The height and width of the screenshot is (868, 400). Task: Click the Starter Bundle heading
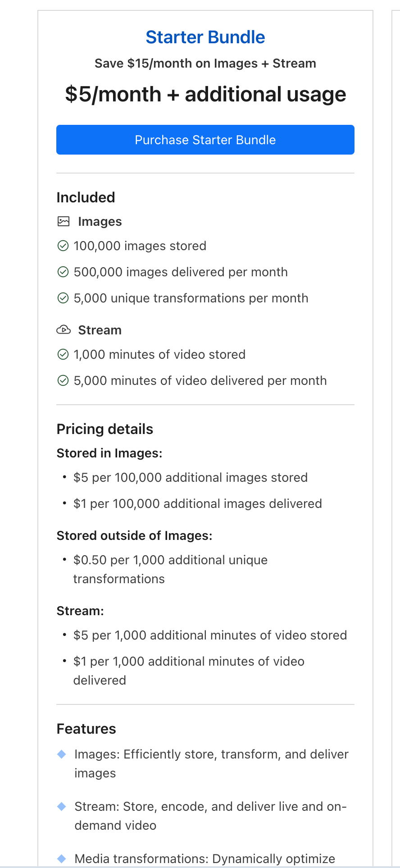(x=205, y=37)
